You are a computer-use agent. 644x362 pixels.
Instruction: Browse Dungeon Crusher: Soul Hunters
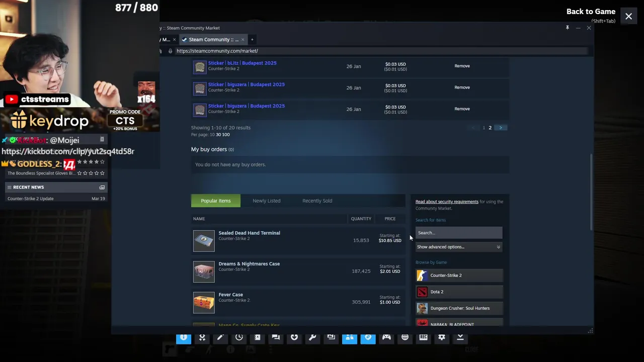click(459, 308)
